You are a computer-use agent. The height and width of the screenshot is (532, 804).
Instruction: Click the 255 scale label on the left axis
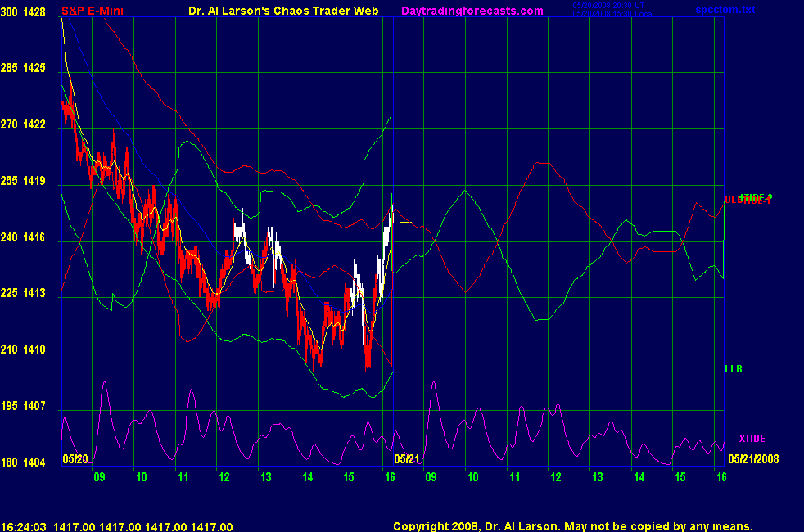coord(11,181)
